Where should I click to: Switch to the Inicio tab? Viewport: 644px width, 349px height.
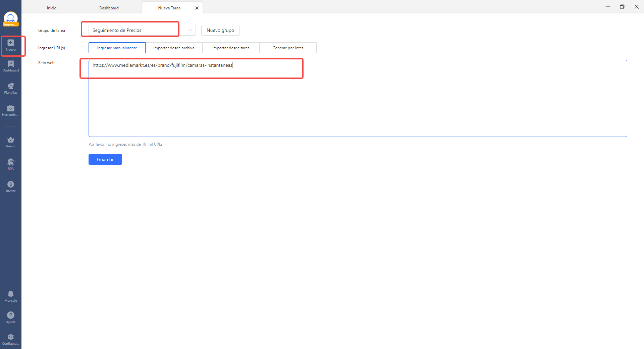tap(52, 8)
